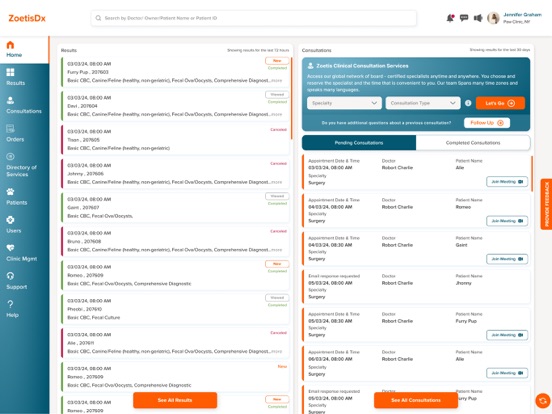Expand the Consultation Type dropdown

pos(423,103)
